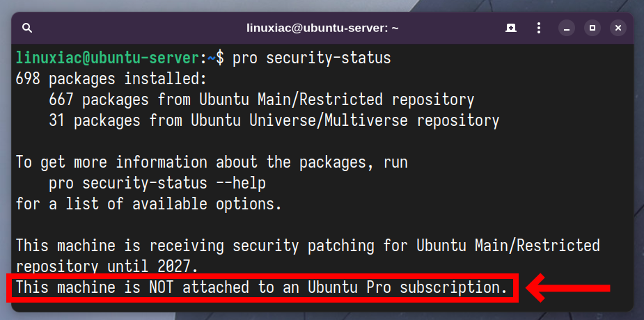Click the red arrow annotation
Image resolution: width=644 pixels, height=320 pixels.
568,288
